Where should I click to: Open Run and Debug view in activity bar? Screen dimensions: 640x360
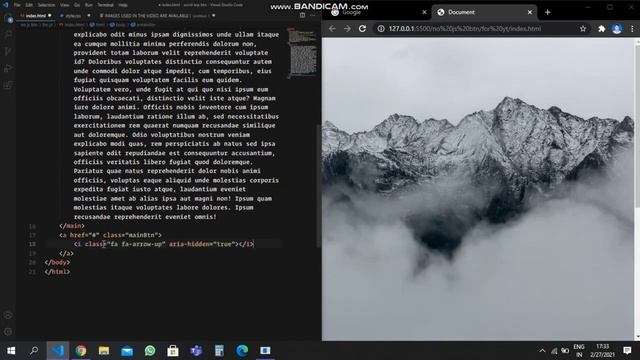click(x=8, y=68)
